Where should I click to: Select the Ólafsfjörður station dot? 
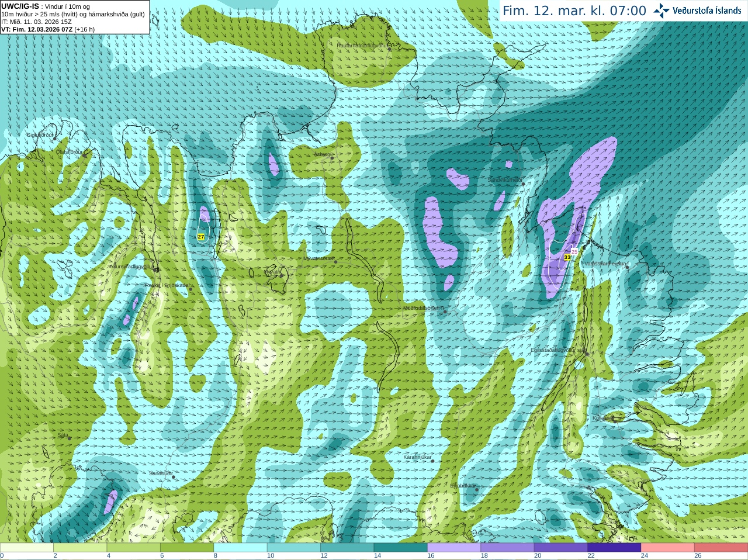pyautogui.click(x=84, y=155)
